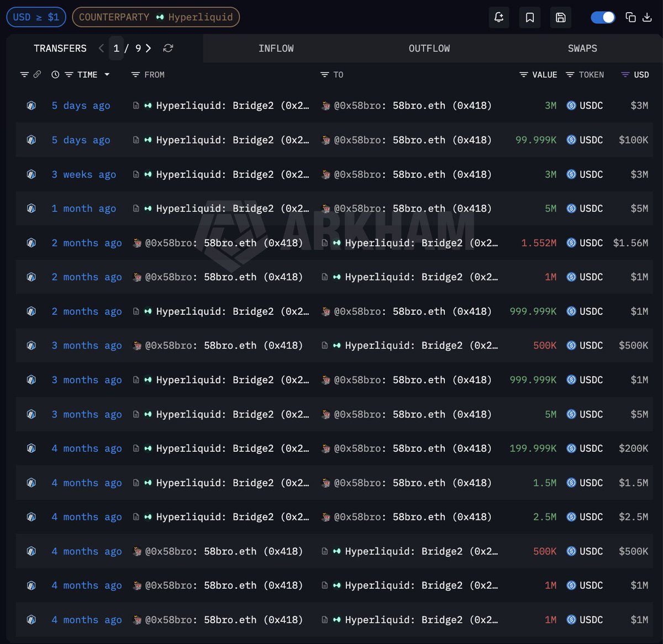663x644 pixels.
Task: Open the VALUE column filter
Action: [523, 75]
